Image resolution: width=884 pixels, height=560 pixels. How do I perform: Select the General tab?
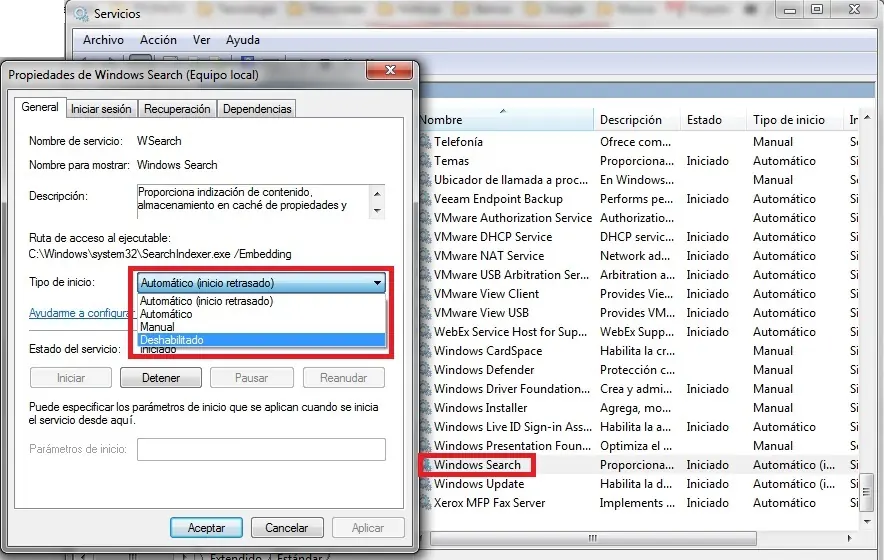click(40, 107)
